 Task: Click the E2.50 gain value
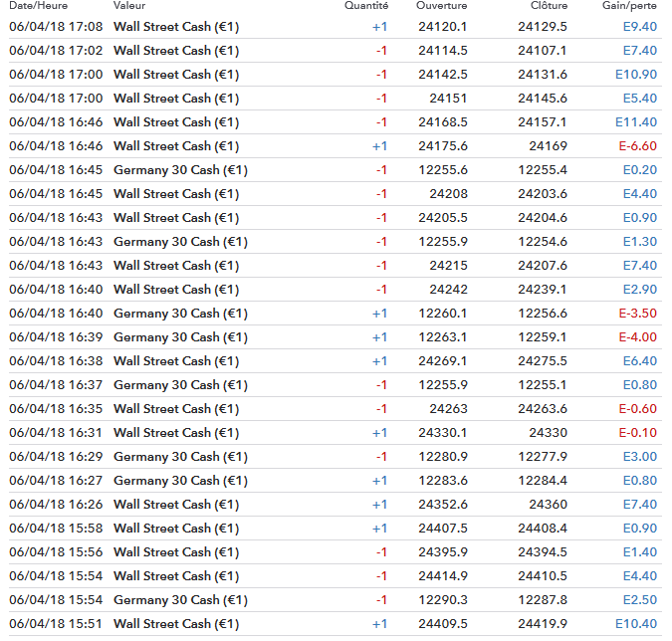click(640, 600)
